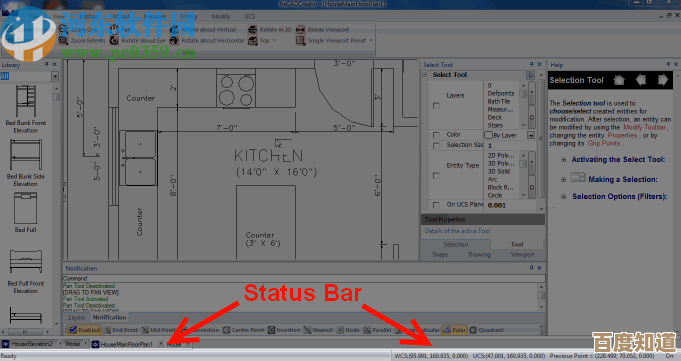Check the Entity Type filter checkbox

pos(436,176)
